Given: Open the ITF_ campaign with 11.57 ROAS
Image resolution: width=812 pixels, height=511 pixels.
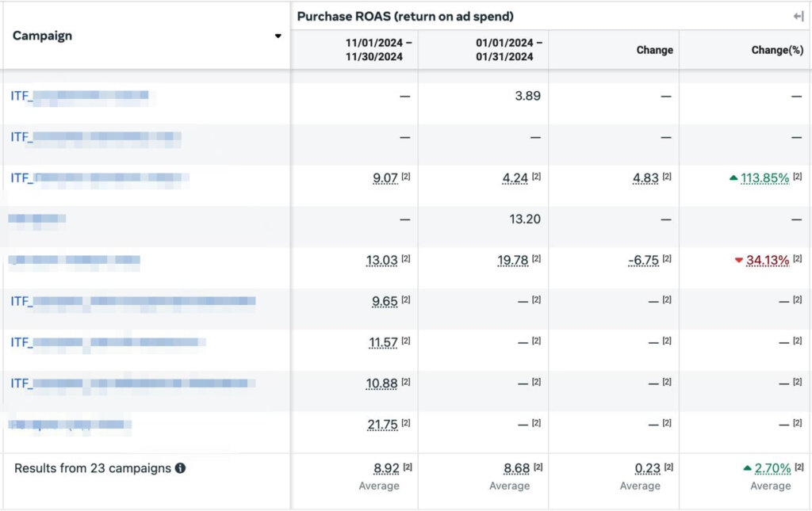Looking at the screenshot, I should click(x=109, y=342).
